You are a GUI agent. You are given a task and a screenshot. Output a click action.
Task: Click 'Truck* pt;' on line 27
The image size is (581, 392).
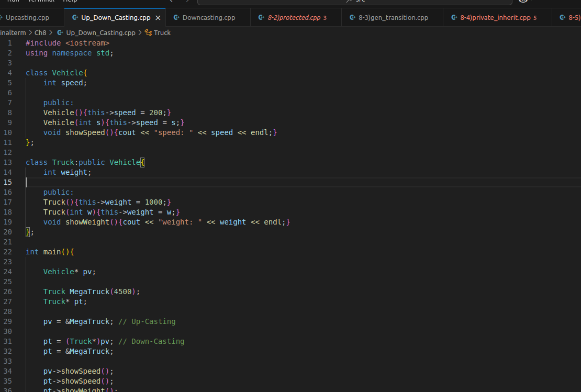65,302
